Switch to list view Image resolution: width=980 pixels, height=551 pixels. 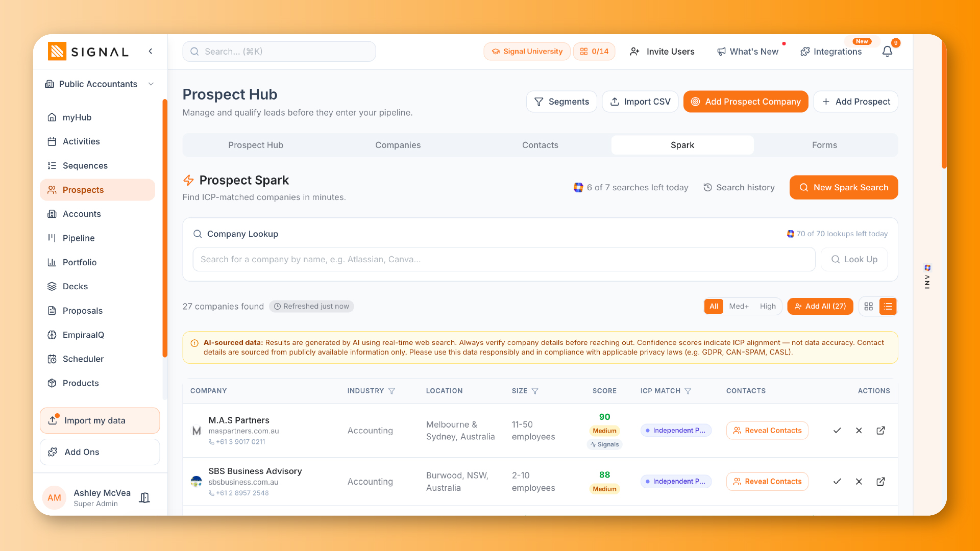tap(888, 306)
